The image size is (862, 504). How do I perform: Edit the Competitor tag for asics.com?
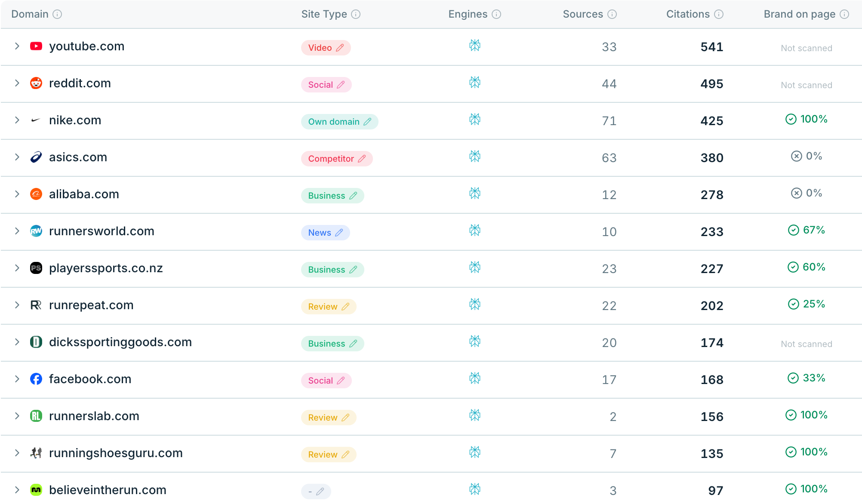pyautogui.click(x=362, y=159)
